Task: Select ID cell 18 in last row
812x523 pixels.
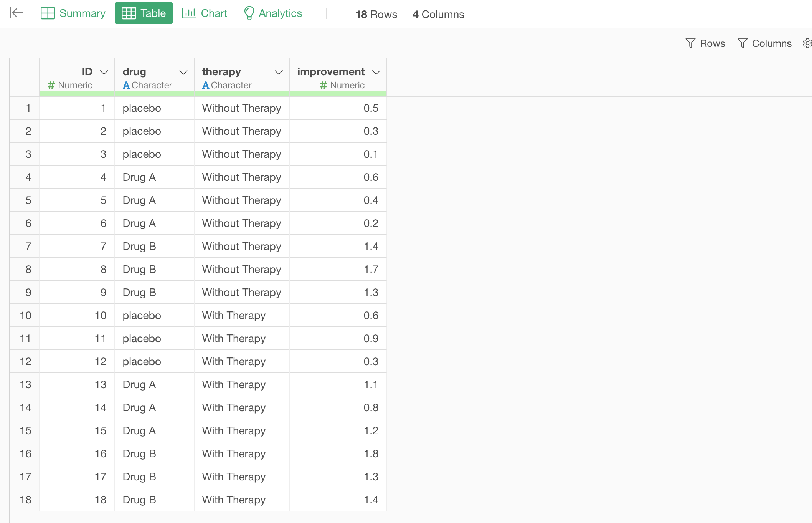Action: (x=77, y=500)
